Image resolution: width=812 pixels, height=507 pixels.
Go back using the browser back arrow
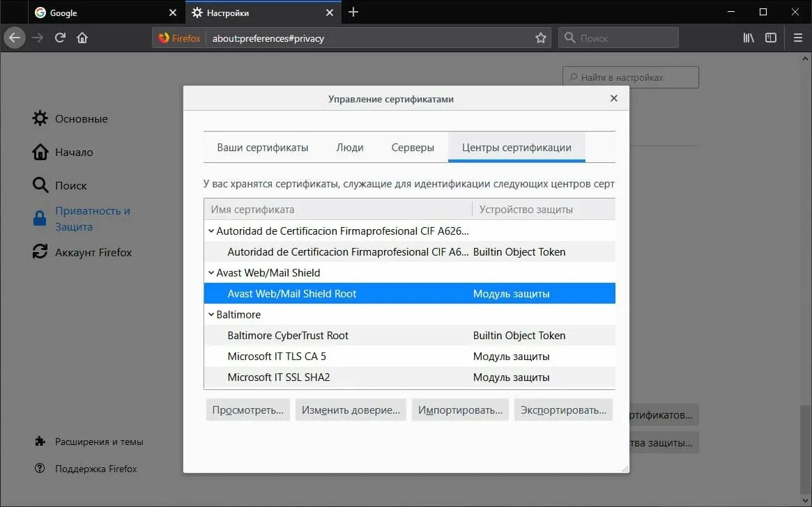(x=15, y=38)
